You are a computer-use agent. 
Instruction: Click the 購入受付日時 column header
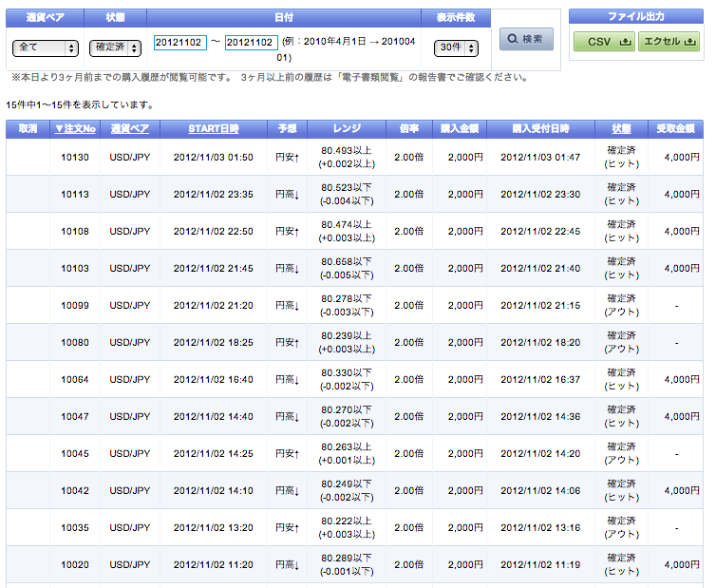pos(540,129)
